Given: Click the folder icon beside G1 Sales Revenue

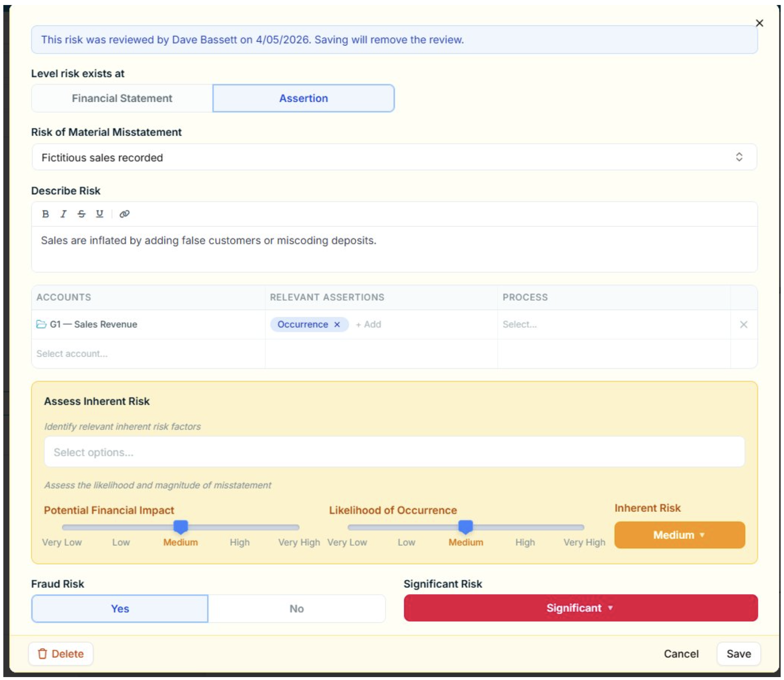Looking at the screenshot, I should [x=41, y=324].
